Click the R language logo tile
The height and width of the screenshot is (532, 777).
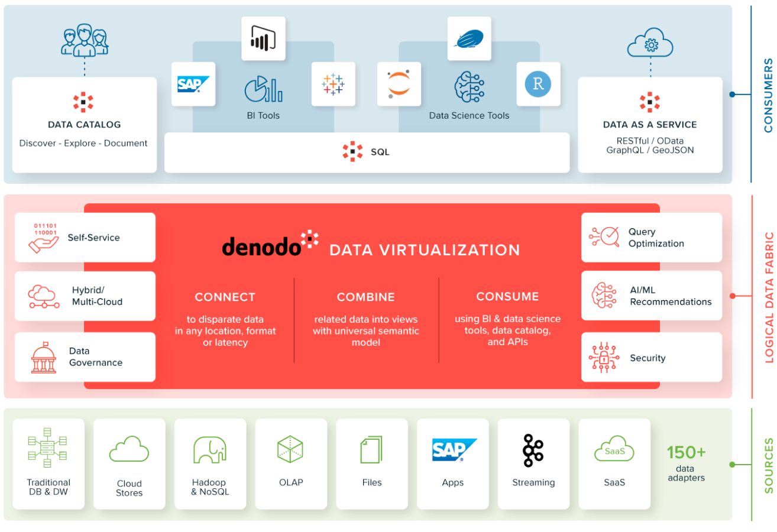pos(538,84)
